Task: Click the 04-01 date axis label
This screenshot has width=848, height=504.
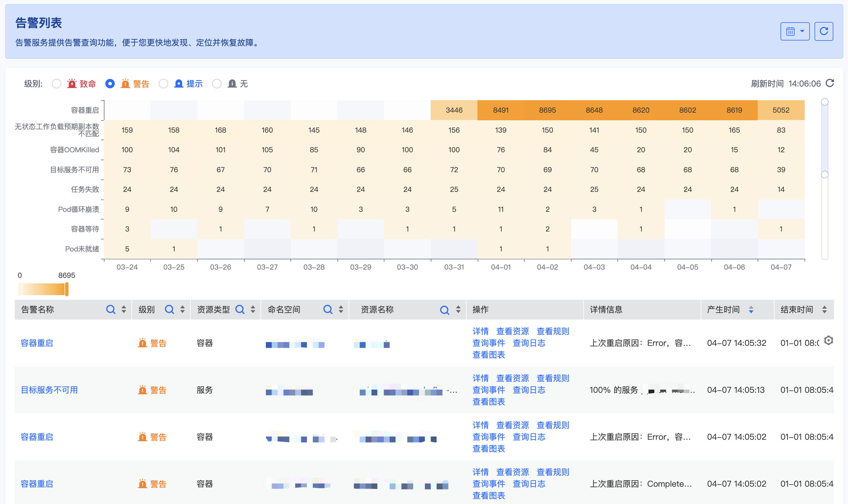Action: pyautogui.click(x=501, y=267)
